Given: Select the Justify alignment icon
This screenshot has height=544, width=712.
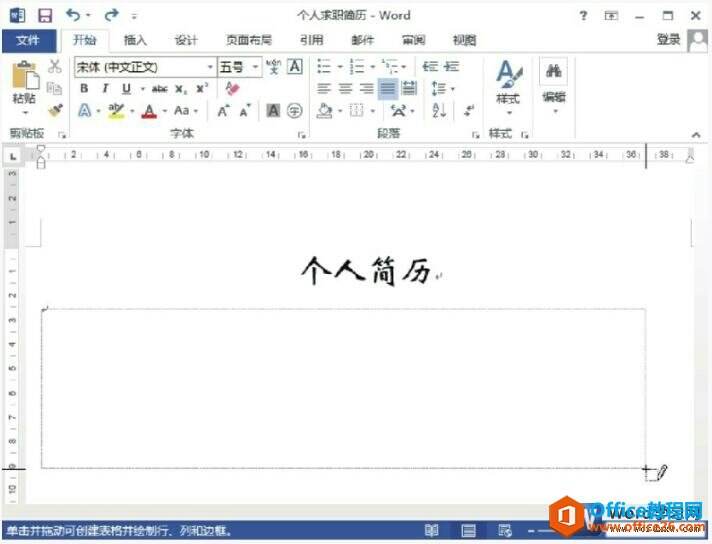Looking at the screenshot, I should coord(387,88).
